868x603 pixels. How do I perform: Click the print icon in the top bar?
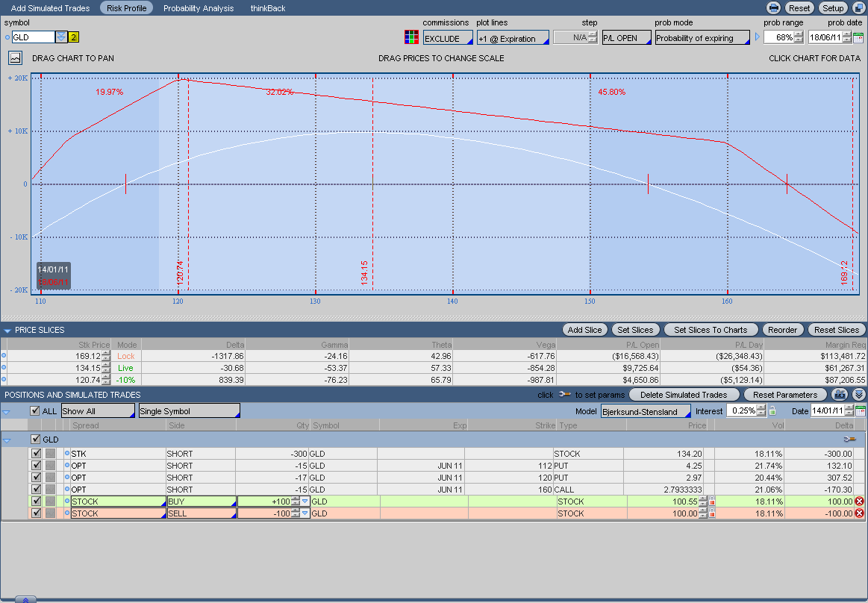pyautogui.click(x=774, y=8)
